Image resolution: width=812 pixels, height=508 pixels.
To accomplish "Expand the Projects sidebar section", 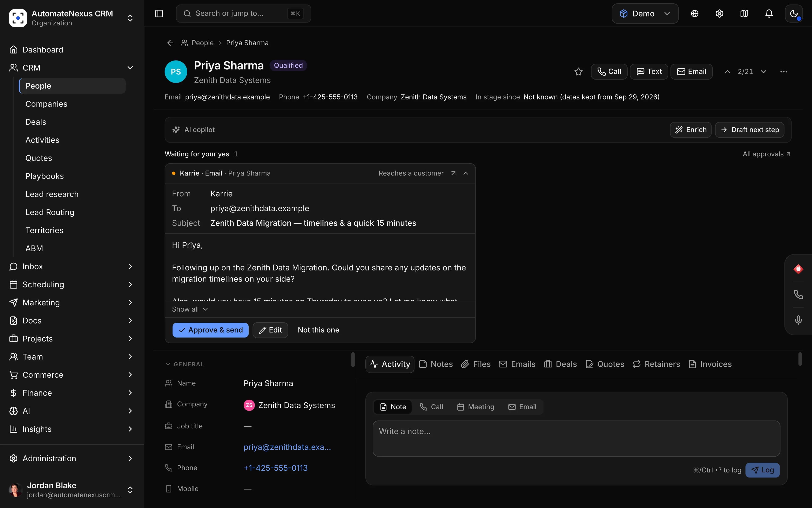I will (130, 339).
